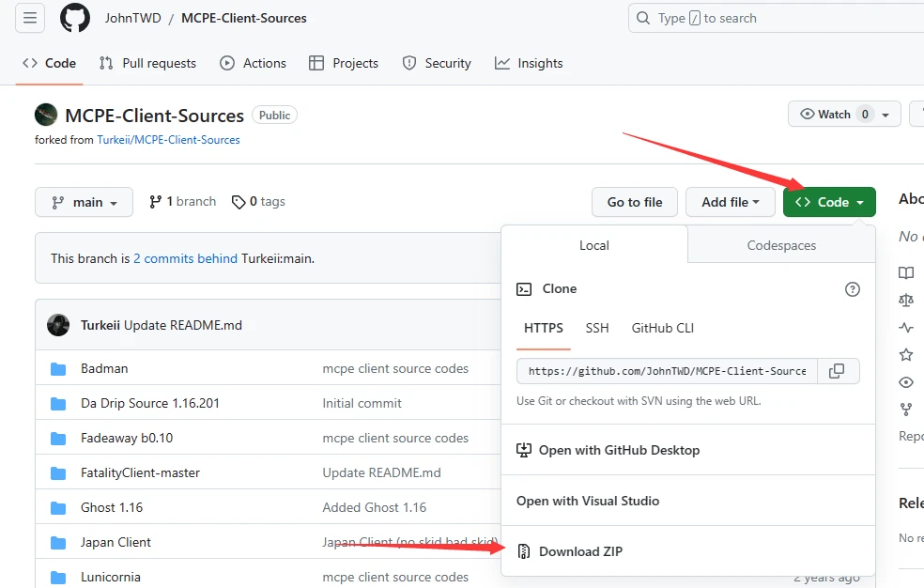Click the branch count icon

click(x=156, y=202)
